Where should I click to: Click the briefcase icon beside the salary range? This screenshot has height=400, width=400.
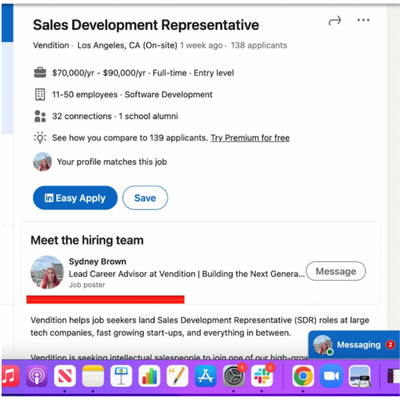pos(40,72)
